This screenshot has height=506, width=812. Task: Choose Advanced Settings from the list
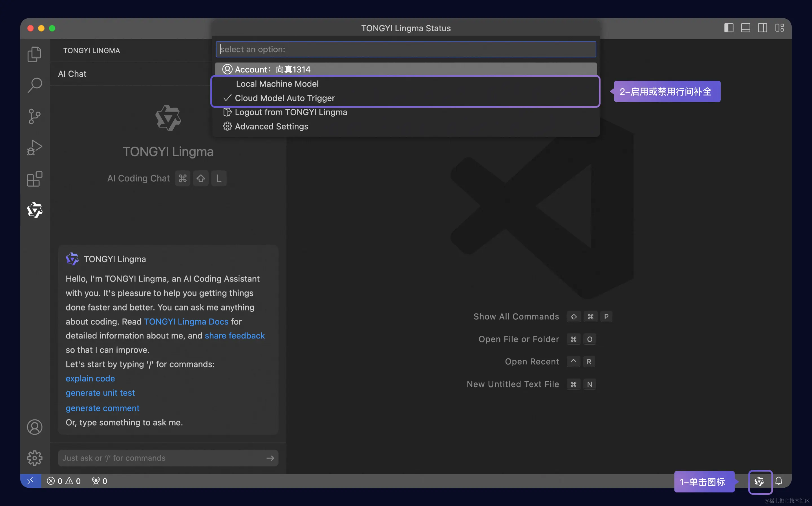coord(271,126)
